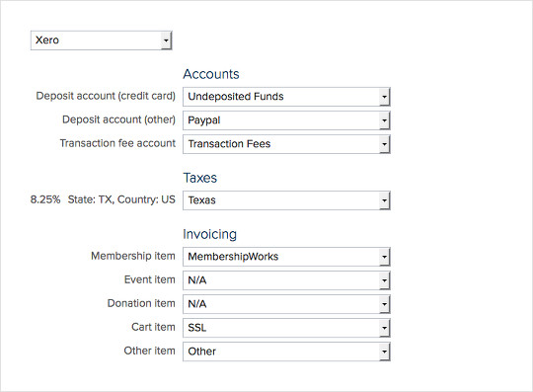Image resolution: width=533 pixels, height=392 pixels.
Task: Click the arrow beside Texas
Action: click(384, 200)
